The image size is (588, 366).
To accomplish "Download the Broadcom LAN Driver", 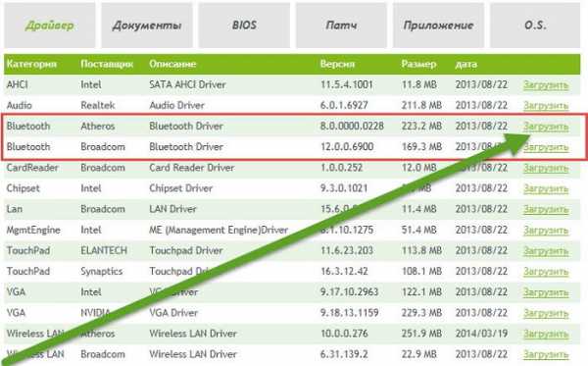I will [x=546, y=209].
